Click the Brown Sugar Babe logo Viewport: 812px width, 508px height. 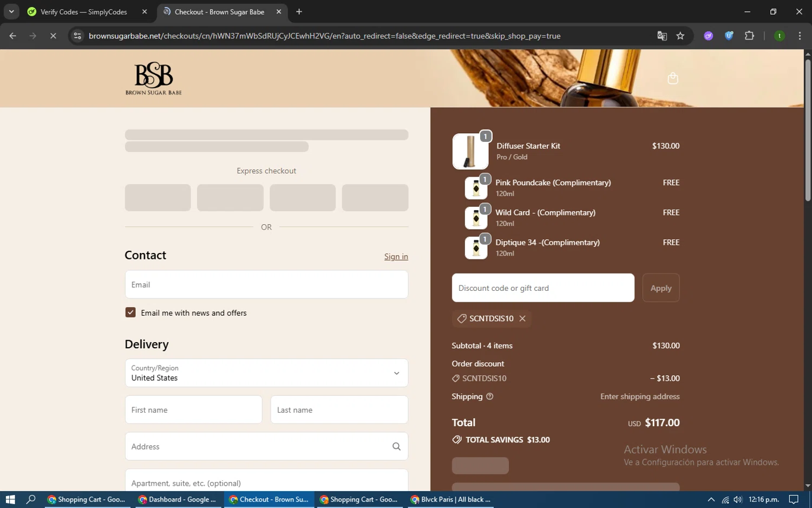[154, 79]
